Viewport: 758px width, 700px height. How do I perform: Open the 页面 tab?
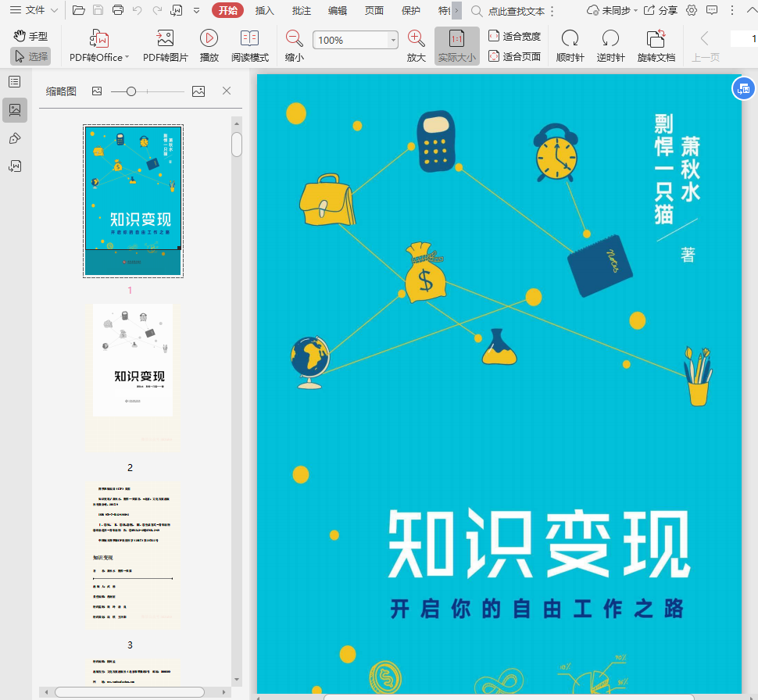(x=374, y=10)
